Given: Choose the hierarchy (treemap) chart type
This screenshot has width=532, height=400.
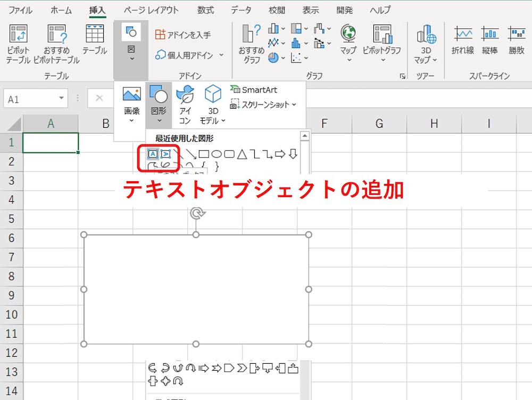Looking at the screenshot, I should 299,29.
